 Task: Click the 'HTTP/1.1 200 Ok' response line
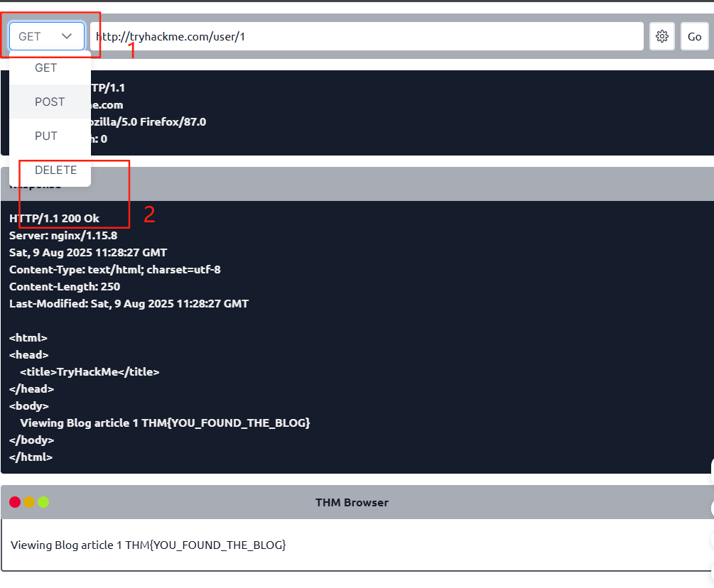pyautogui.click(x=54, y=219)
